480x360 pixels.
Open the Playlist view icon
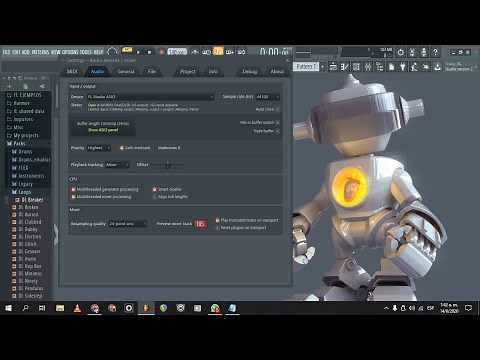click(333, 67)
